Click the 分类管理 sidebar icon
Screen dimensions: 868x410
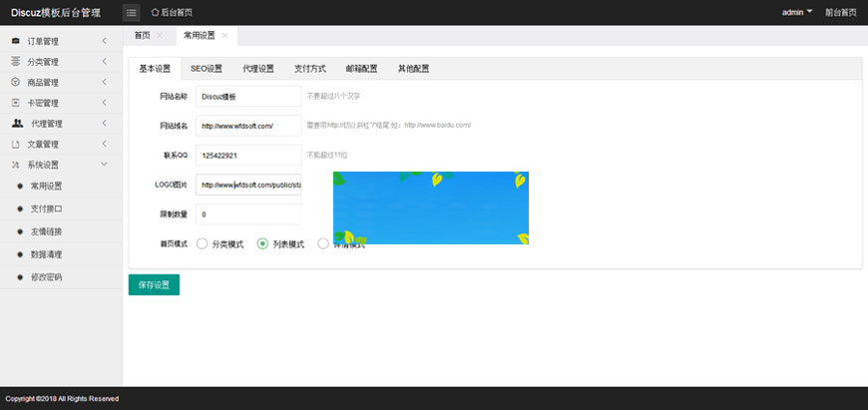pos(15,62)
